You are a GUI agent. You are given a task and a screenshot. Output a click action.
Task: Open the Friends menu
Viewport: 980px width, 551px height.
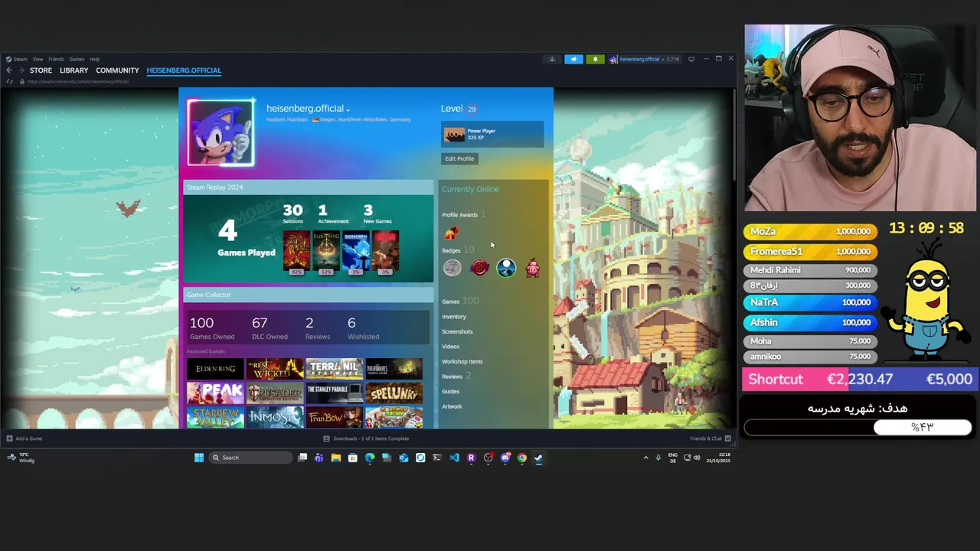pyautogui.click(x=56, y=59)
